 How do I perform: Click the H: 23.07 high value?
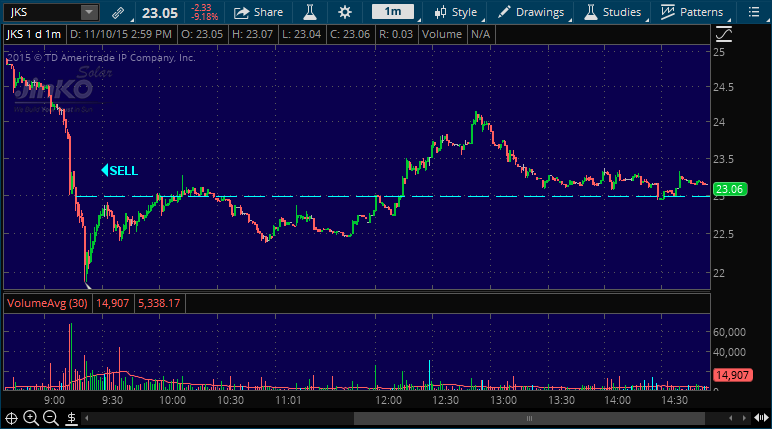(x=253, y=34)
